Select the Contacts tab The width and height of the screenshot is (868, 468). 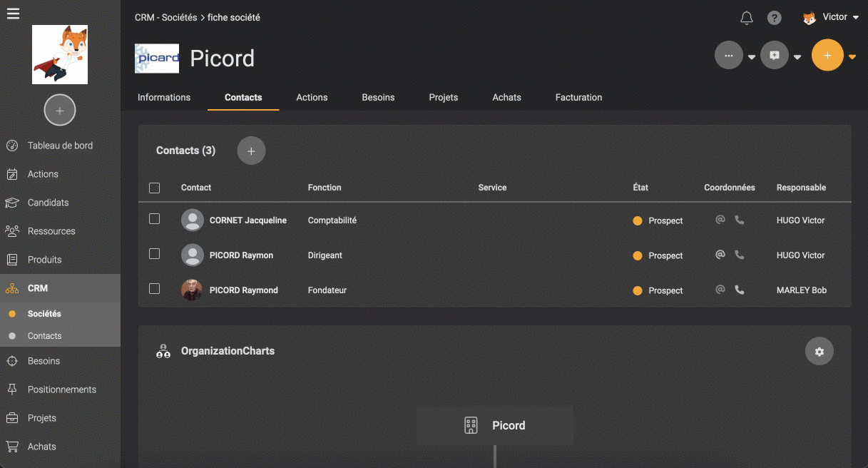click(x=243, y=98)
